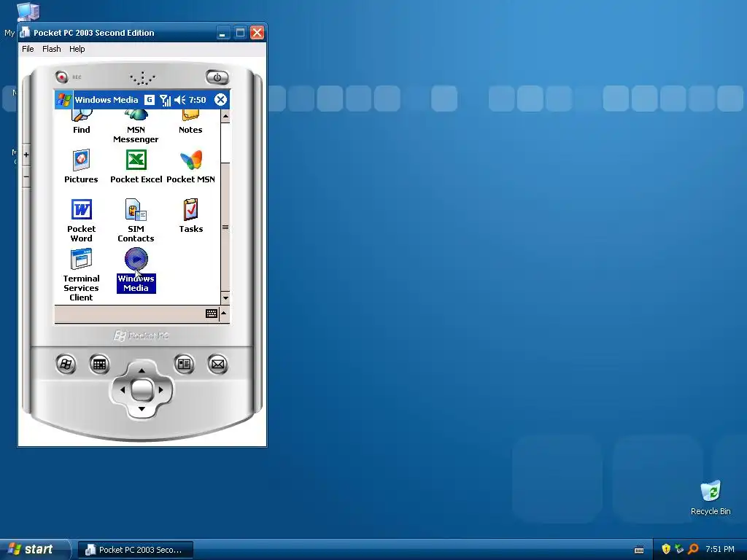The width and height of the screenshot is (747, 560).
Task: Open the Pictures program
Action: [81, 167]
